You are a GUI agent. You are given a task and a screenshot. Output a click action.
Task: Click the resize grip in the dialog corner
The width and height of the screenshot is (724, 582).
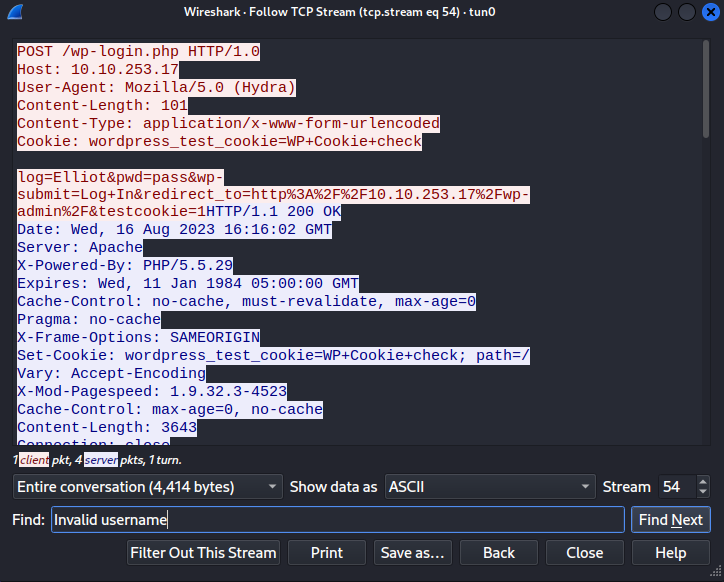click(716, 572)
